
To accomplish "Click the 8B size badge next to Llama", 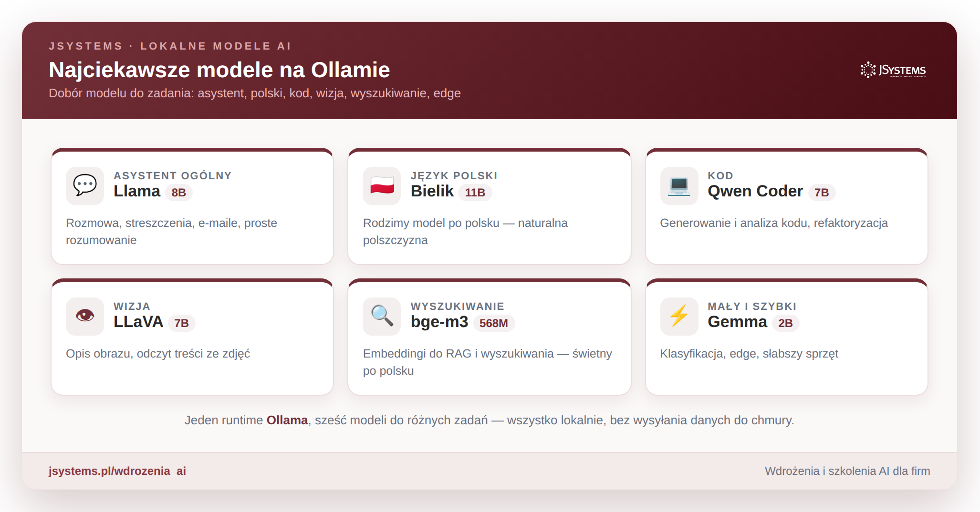I will coord(179,193).
